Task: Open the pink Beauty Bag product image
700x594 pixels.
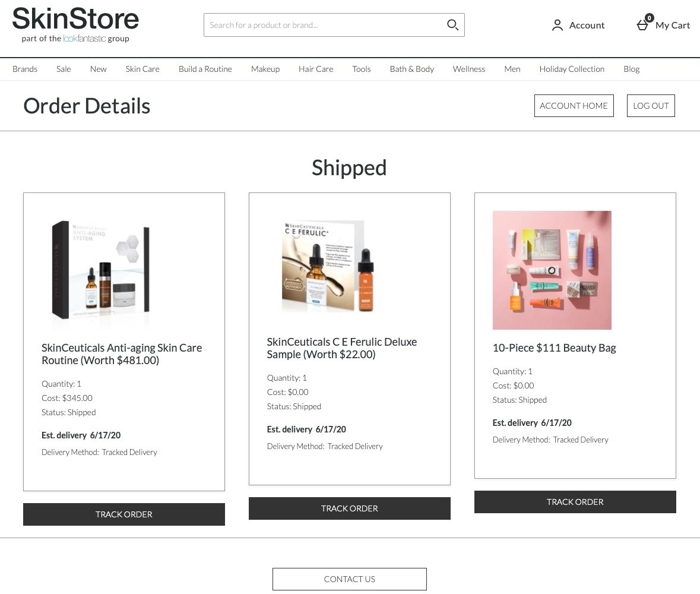Action: coord(552,270)
